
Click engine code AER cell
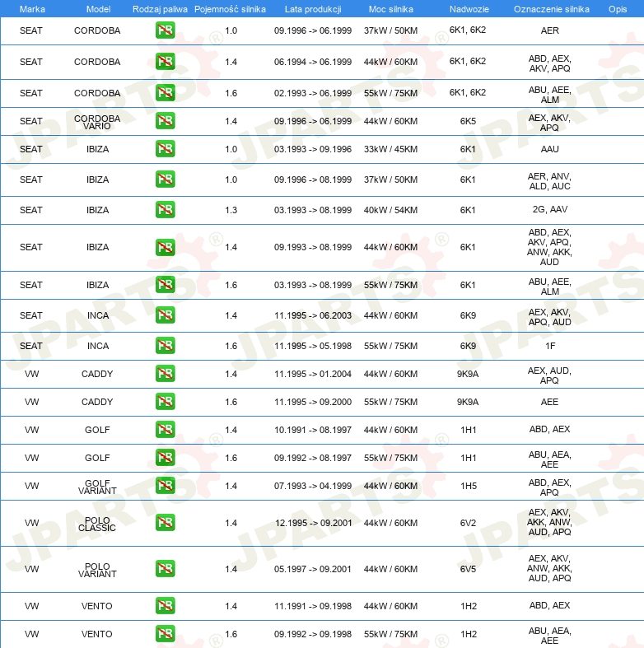[550, 30]
